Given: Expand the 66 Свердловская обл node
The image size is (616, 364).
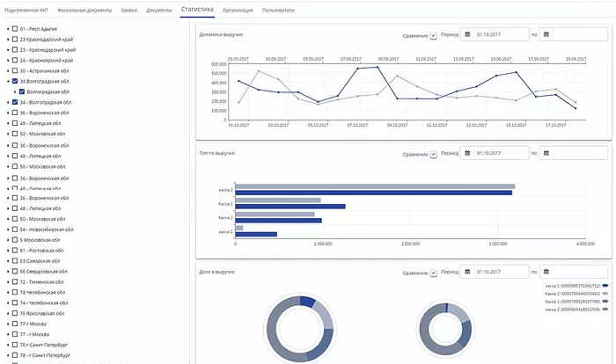Looking at the screenshot, I should 7,271.
